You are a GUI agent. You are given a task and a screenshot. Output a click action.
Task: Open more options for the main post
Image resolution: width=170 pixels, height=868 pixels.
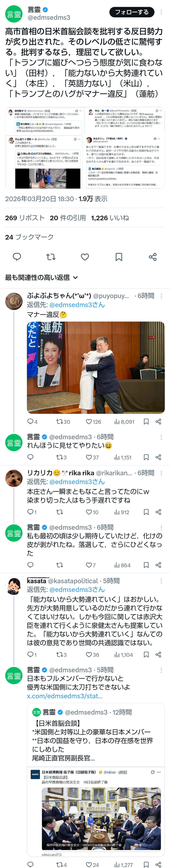161,12
